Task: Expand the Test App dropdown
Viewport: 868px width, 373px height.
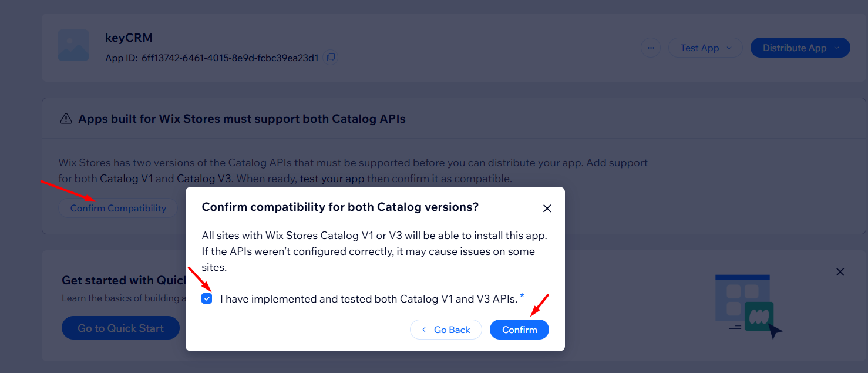Action: pos(705,48)
